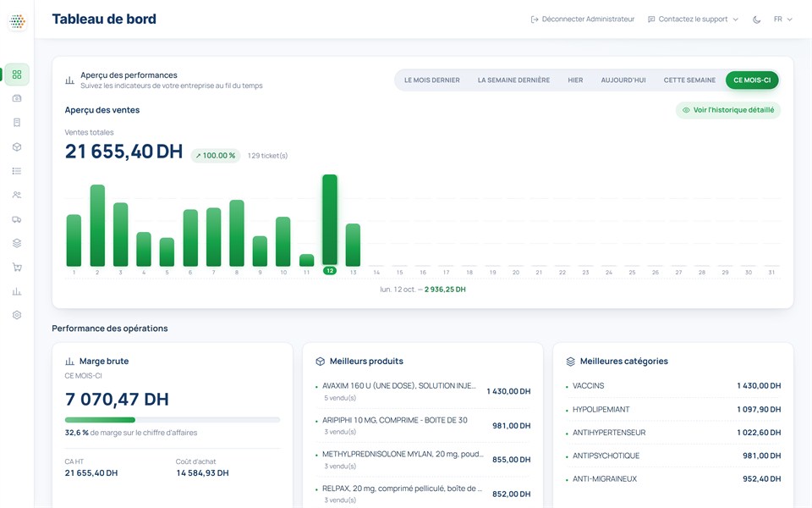Click the 100.00 % growth badge
The height and width of the screenshot is (508, 812).
coord(216,156)
